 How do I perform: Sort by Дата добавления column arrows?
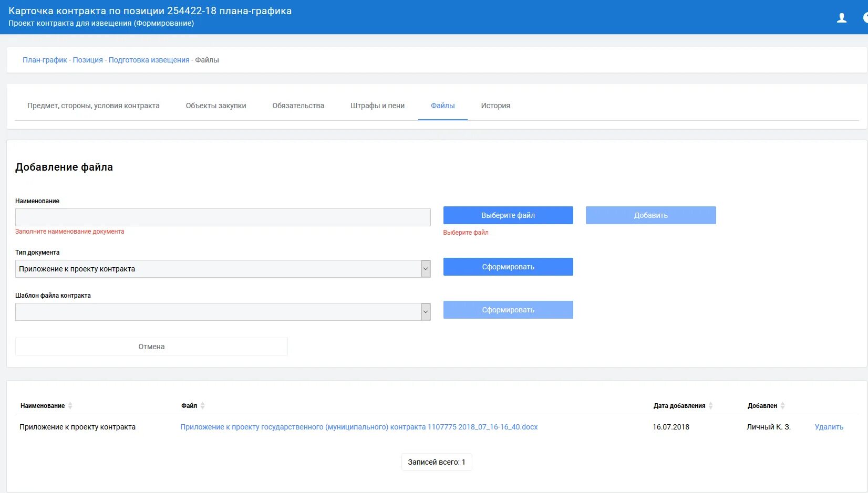click(x=710, y=406)
